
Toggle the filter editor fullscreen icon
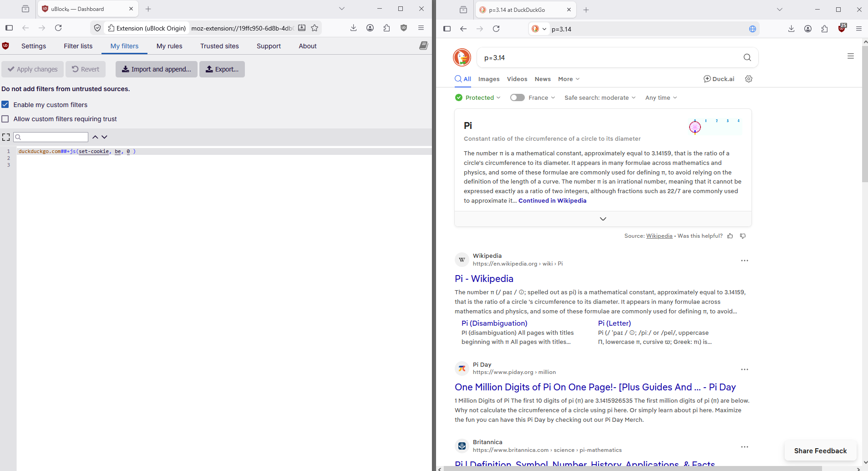point(6,137)
